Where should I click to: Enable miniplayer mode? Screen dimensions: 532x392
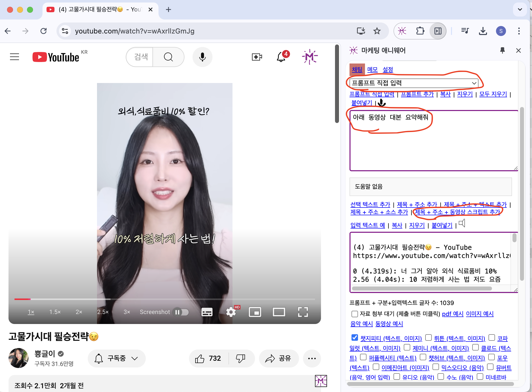(x=255, y=312)
